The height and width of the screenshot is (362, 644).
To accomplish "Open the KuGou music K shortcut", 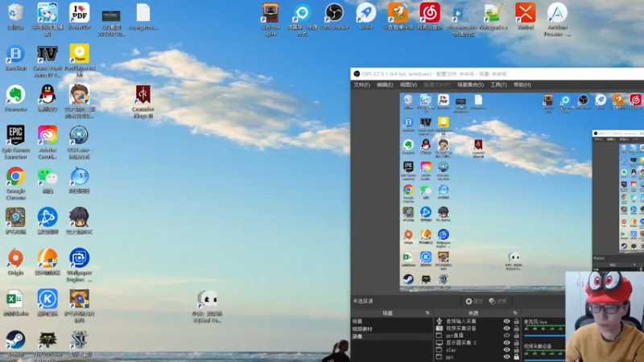I will 47,303.
